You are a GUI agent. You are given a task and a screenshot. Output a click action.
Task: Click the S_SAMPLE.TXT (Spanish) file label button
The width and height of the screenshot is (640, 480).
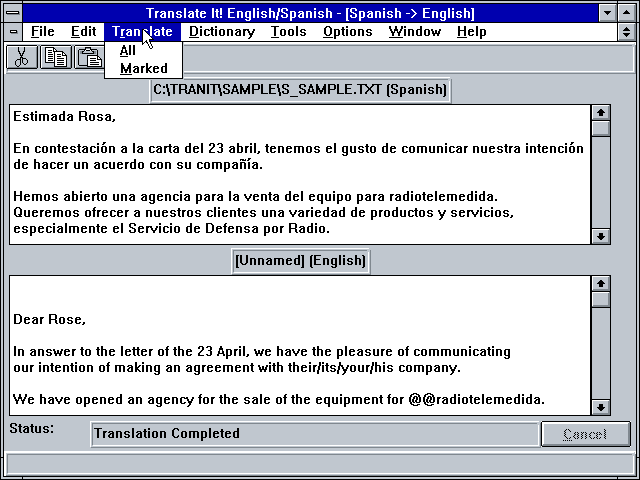click(x=300, y=89)
